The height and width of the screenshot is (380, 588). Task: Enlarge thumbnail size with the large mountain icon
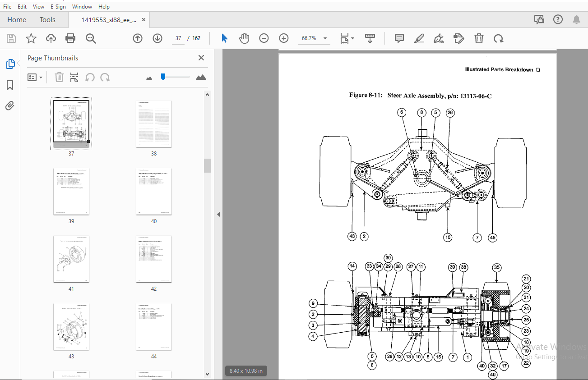(201, 77)
